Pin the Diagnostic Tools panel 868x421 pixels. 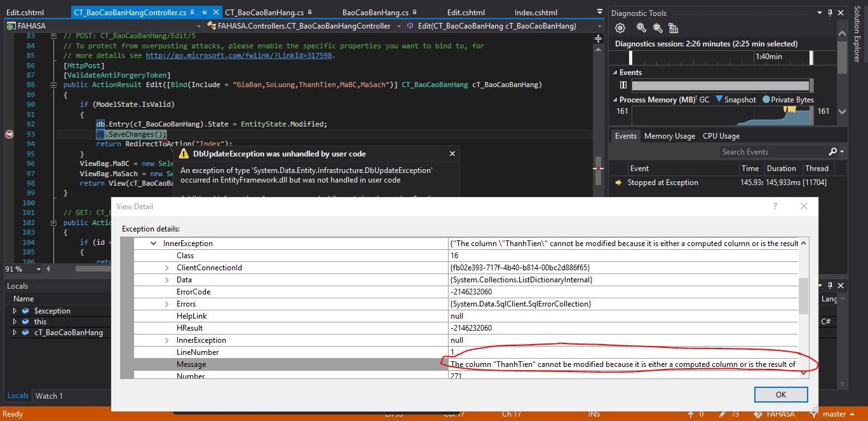[x=830, y=13]
